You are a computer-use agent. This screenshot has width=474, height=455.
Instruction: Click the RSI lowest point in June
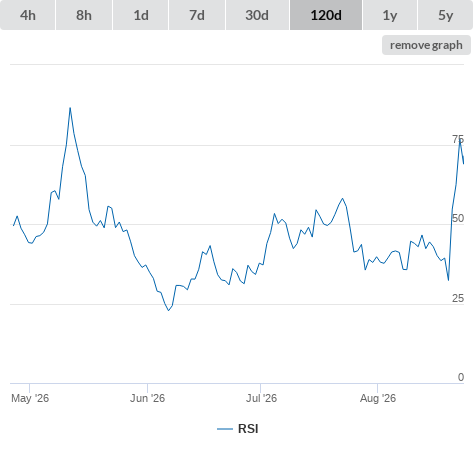click(169, 310)
